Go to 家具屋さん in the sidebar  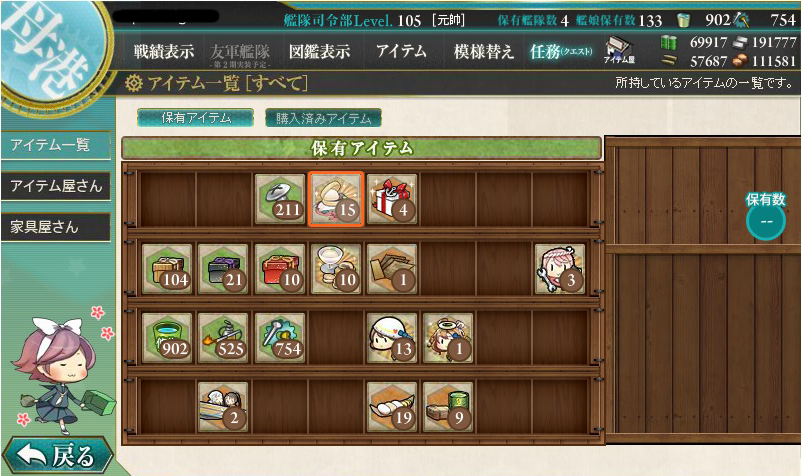56,227
